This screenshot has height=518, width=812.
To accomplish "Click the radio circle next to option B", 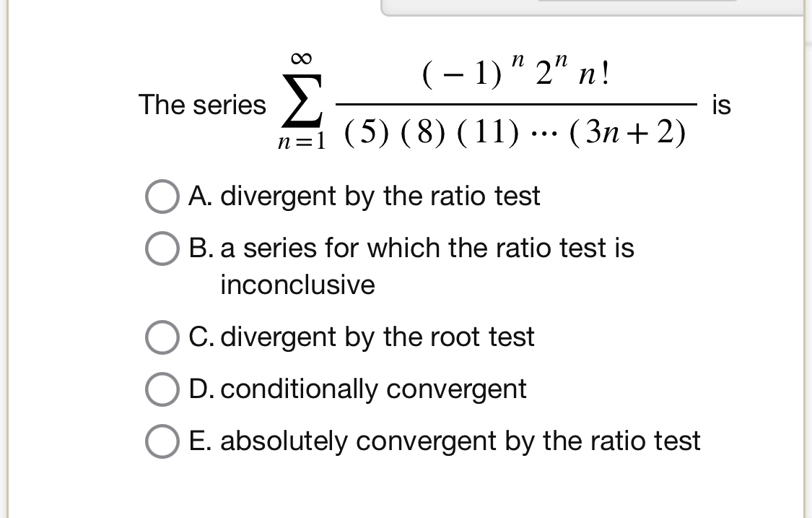I will [x=162, y=249].
